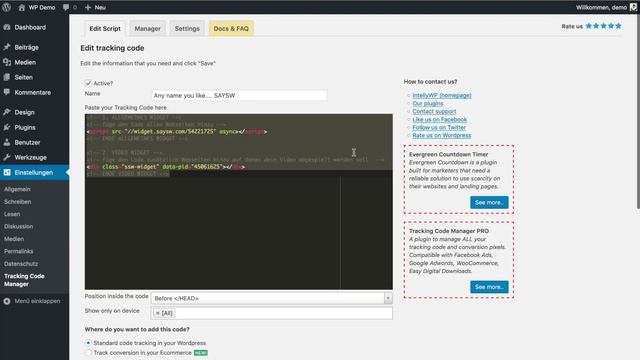640x360 pixels.
Task: Click the page vertical scrollbar
Action: click(638, 111)
